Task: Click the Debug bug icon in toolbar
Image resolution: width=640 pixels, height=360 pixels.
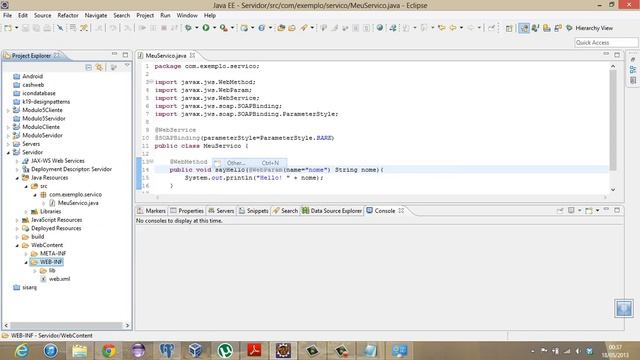Action: click(x=188, y=28)
